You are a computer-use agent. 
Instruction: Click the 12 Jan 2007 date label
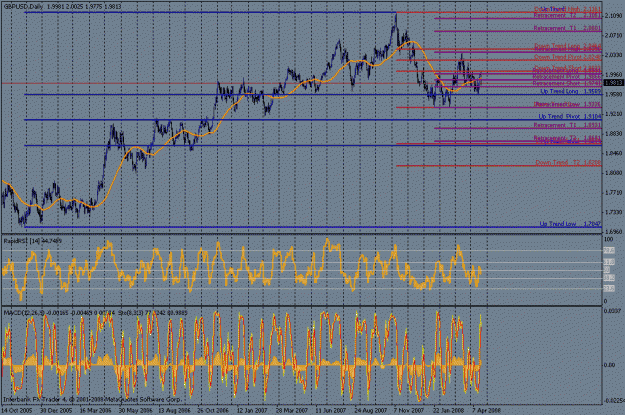tap(252, 410)
